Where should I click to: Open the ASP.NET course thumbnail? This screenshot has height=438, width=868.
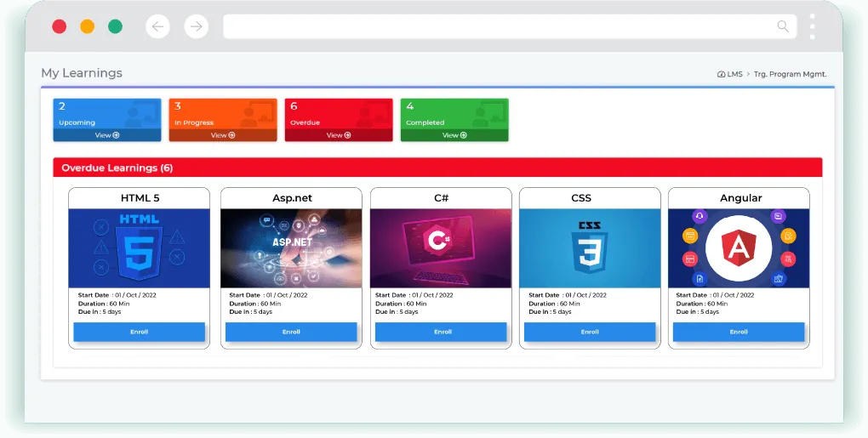pyautogui.click(x=291, y=248)
